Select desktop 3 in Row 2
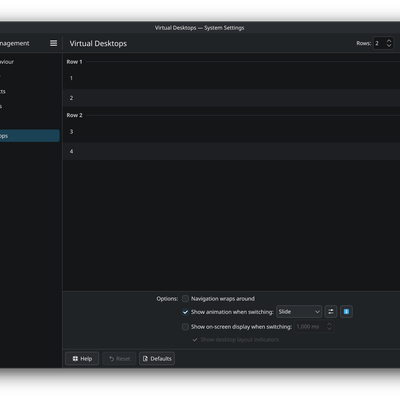Screen dimensions: 400x400 coord(231,132)
